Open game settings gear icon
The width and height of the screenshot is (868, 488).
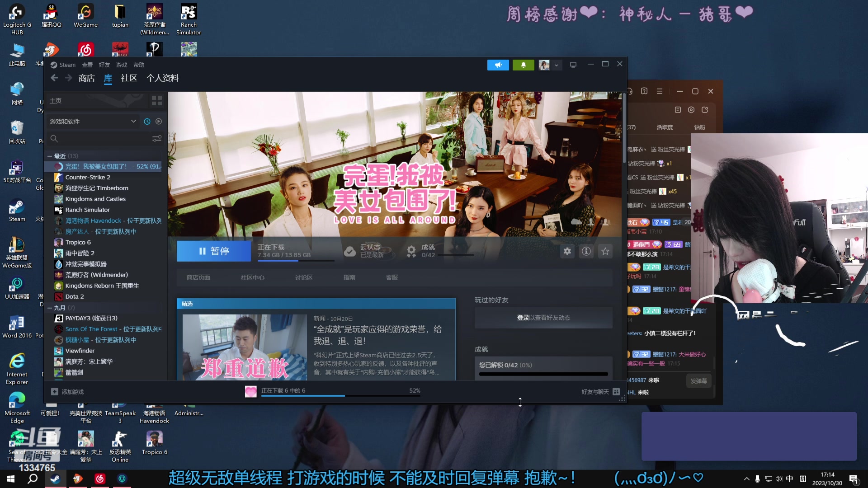567,251
